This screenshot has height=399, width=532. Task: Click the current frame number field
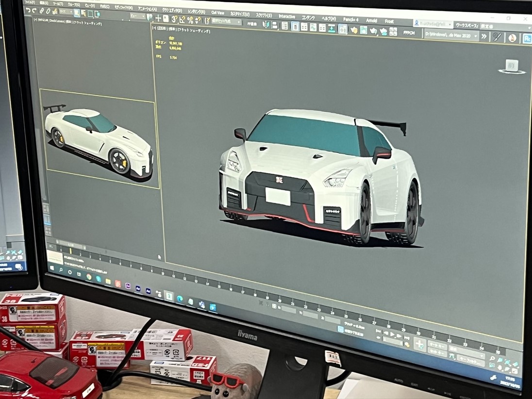point(393,341)
